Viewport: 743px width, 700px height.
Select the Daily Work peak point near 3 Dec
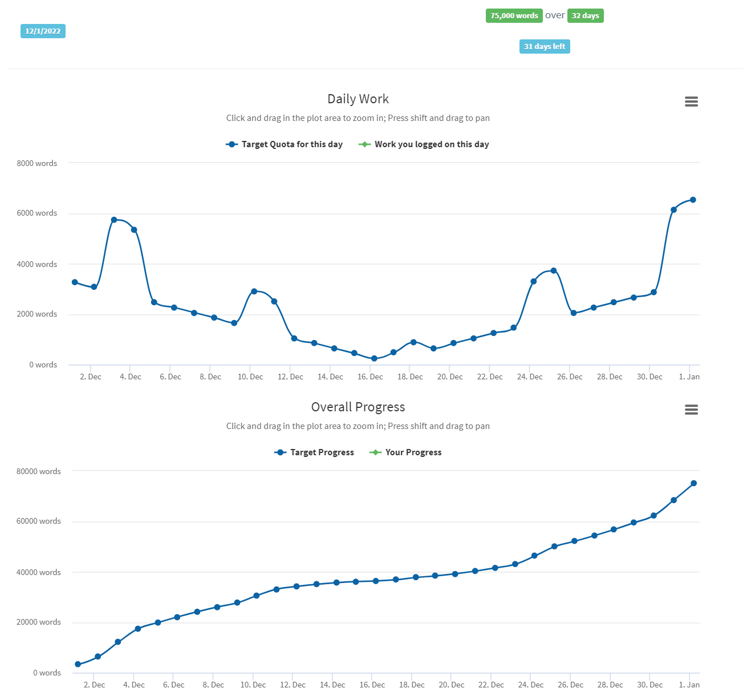click(114, 220)
